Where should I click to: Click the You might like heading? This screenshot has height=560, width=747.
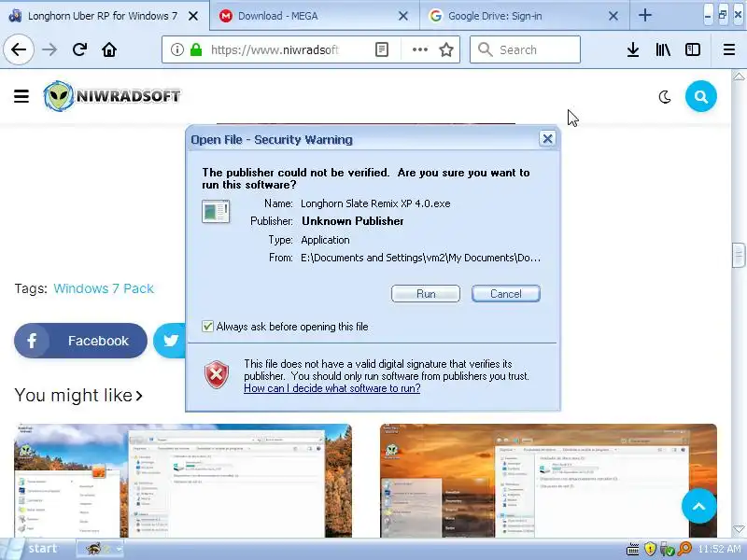[78, 395]
